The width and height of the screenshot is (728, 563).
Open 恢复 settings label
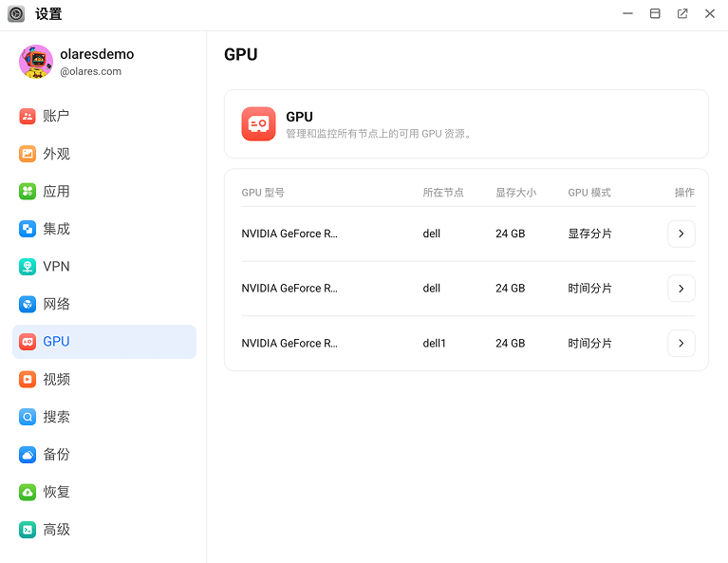point(56,493)
